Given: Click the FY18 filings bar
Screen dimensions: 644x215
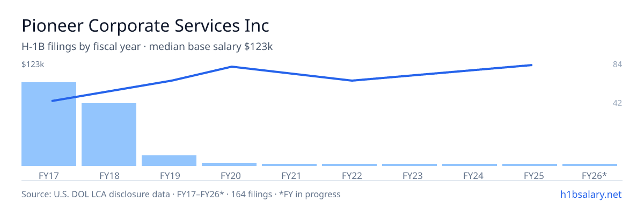Looking at the screenshot, I should point(109,134).
